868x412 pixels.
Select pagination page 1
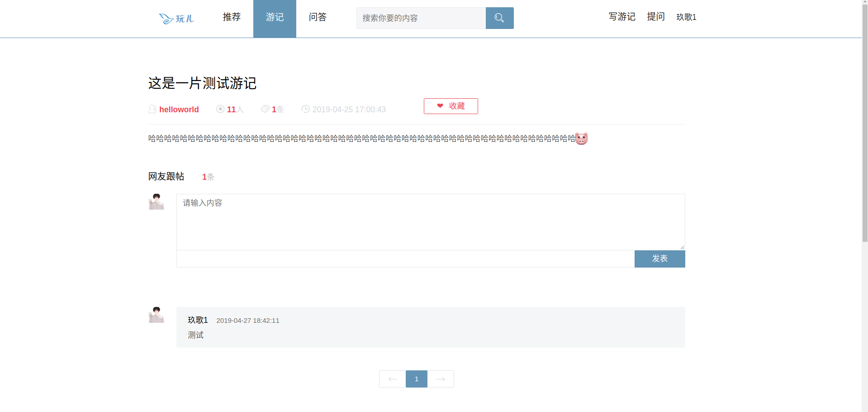coord(417,379)
